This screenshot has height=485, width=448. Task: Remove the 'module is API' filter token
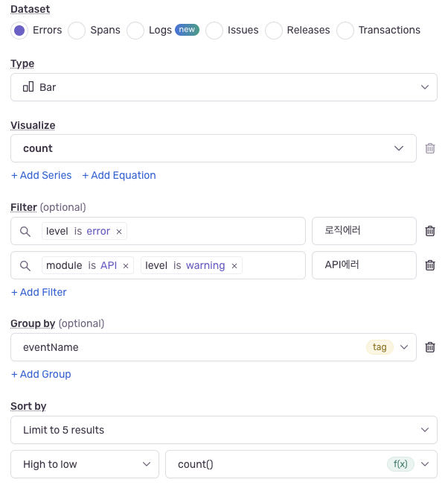click(126, 266)
